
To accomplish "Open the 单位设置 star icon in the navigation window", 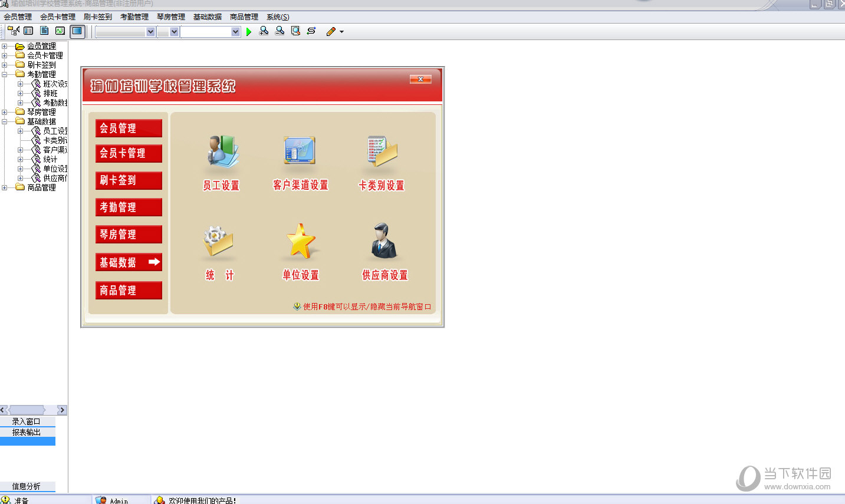I will pyautogui.click(x=301, y=242).
